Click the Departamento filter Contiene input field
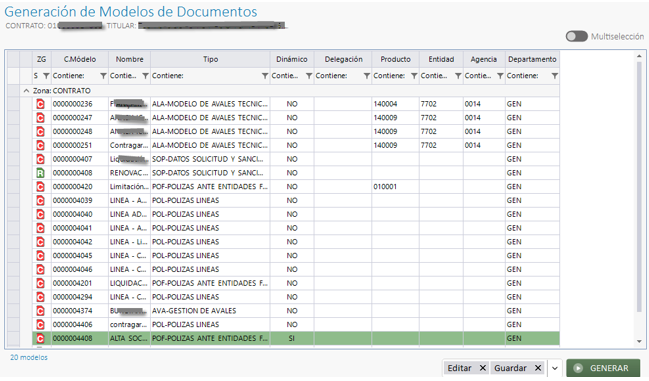The image size is (649, 381). (528, 76)
